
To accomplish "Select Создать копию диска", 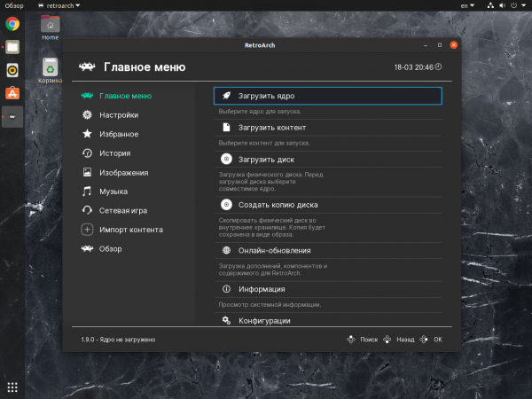I will pos(328,205).
